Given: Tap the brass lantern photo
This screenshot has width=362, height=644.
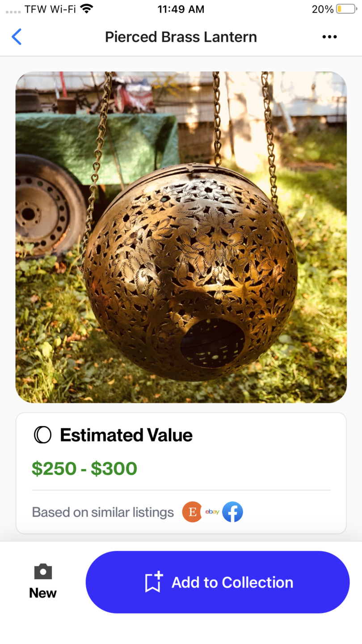Looking at the screenshot, I should tap(181, 237).
